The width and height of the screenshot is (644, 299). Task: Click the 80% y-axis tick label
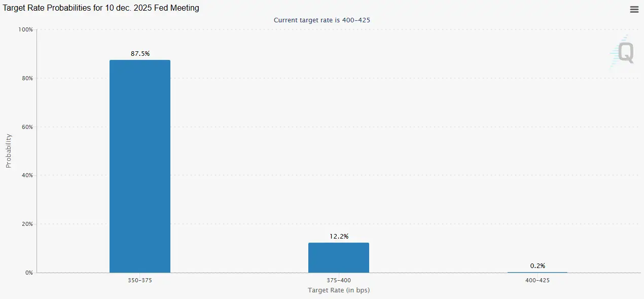click(x=27, y=78)
